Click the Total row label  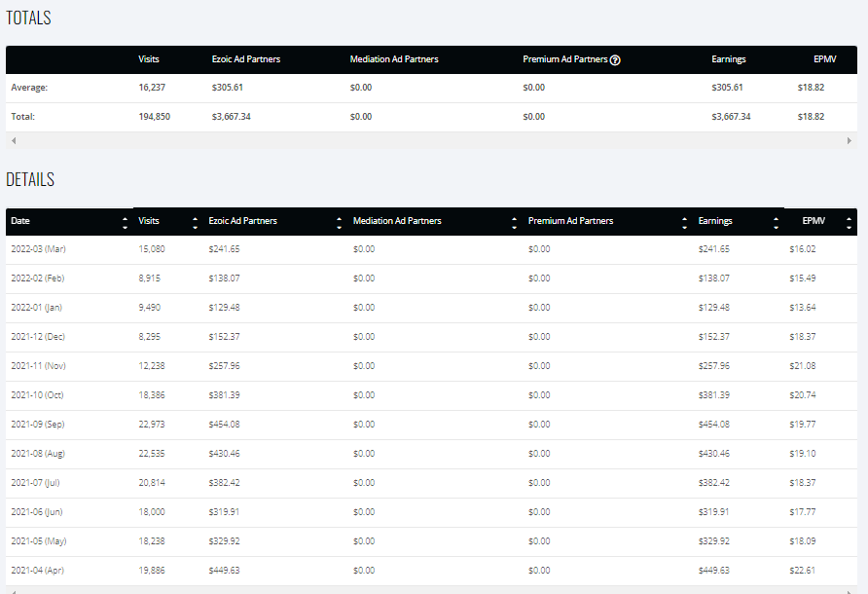pyautogui.click(x=22, y=116)
